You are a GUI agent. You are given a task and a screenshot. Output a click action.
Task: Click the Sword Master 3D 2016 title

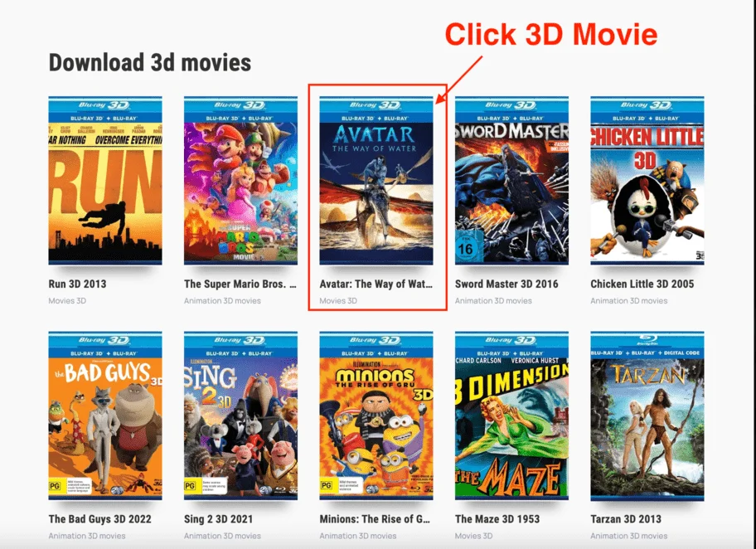506,284
